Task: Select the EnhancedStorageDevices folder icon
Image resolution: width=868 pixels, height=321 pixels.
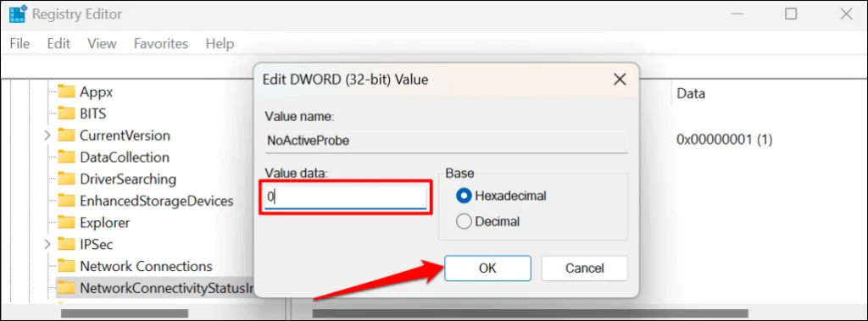Action: tap(66, 201)
